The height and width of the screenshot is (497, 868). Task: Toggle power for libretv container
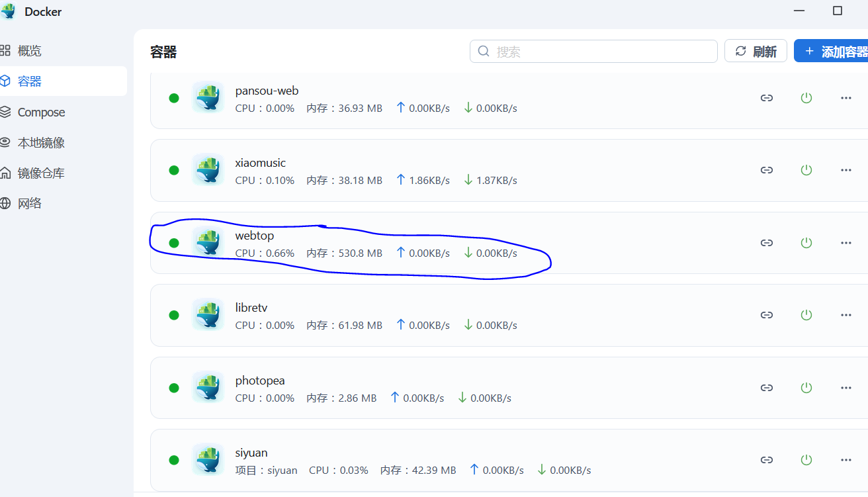pos(806,315)
